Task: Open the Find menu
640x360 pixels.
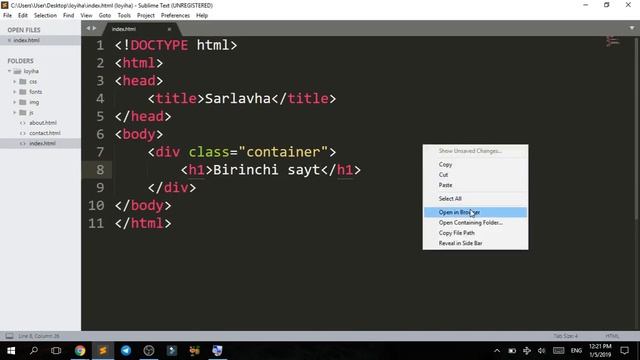Action: click(69, 16)
